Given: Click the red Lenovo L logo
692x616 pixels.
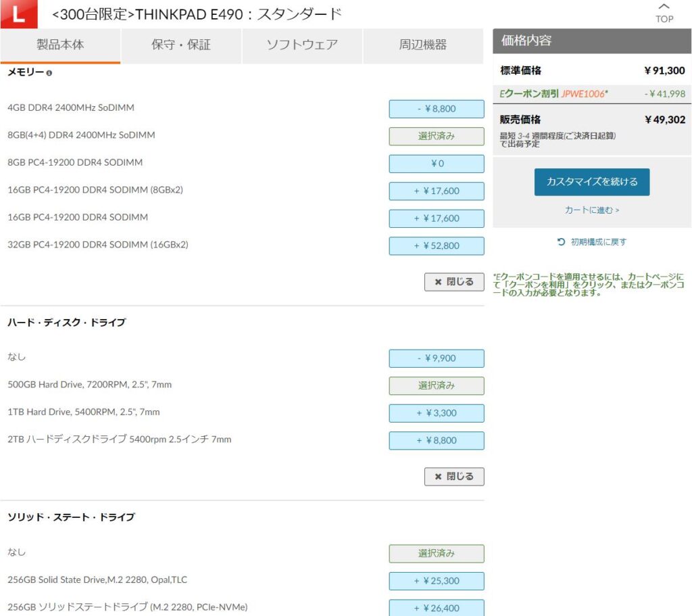Looking at the screenshot, I should [19, 14].
